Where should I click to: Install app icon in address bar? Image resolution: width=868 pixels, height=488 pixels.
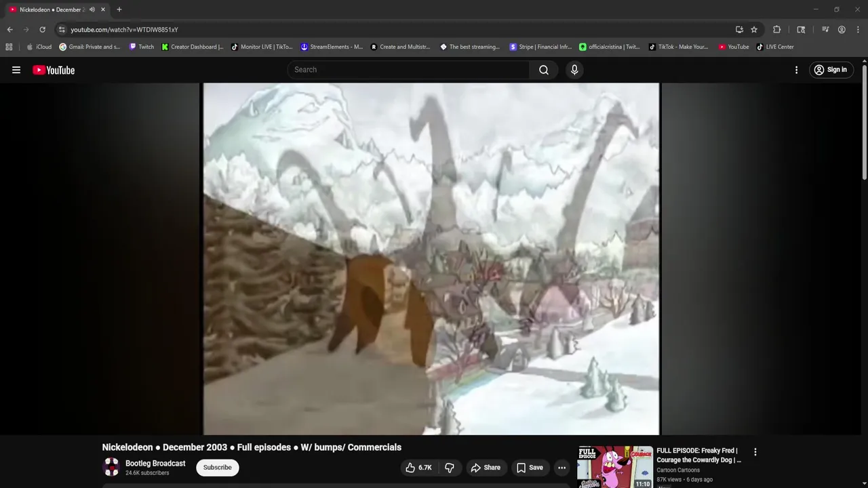coord(739,30)
